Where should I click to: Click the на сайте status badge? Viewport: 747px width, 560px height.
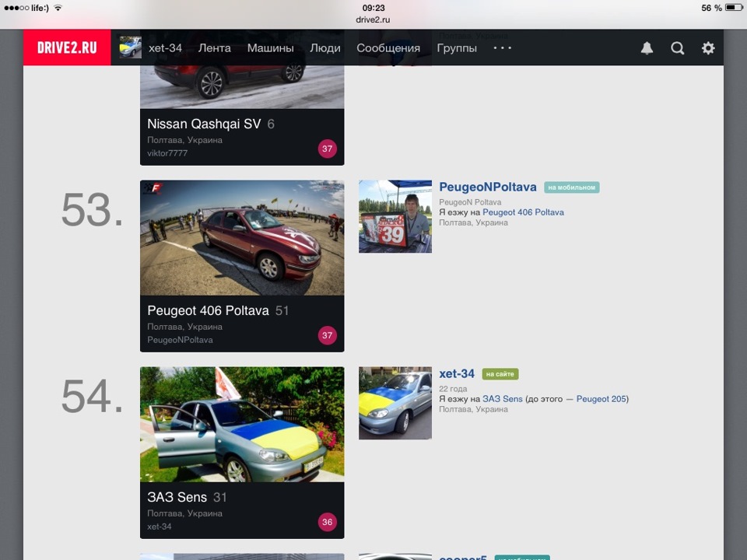tap(500, 374)
